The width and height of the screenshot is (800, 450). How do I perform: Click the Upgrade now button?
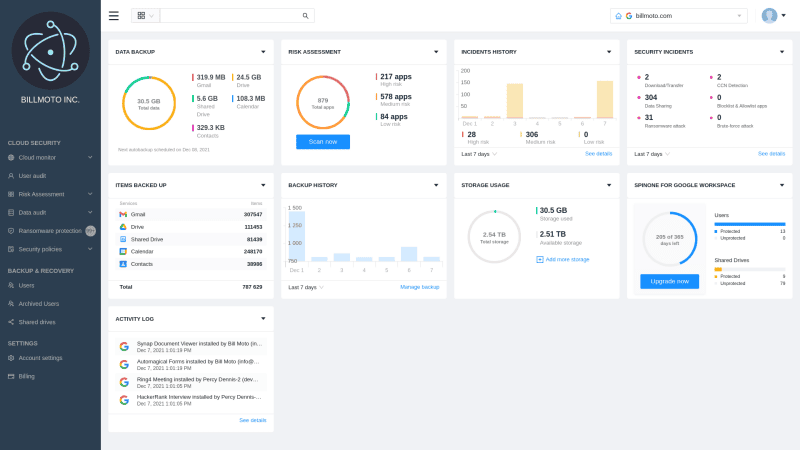point(669,281)
